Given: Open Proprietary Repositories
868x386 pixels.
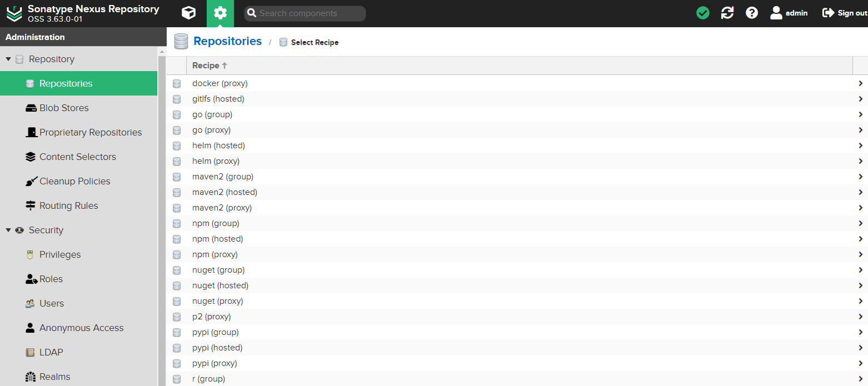Looking at the screenshot, I should (x=79, y=132).
